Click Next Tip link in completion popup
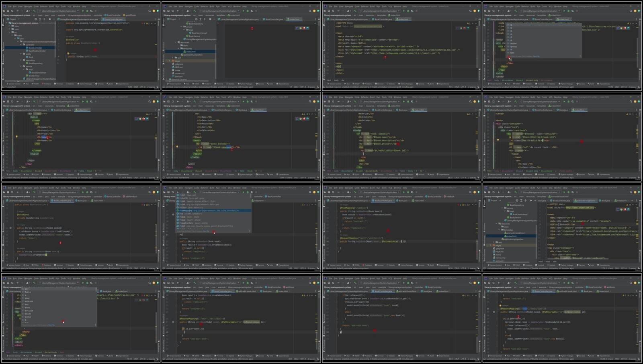The width and height of the screenshot is (643, 364). click(x=207, y=231)
